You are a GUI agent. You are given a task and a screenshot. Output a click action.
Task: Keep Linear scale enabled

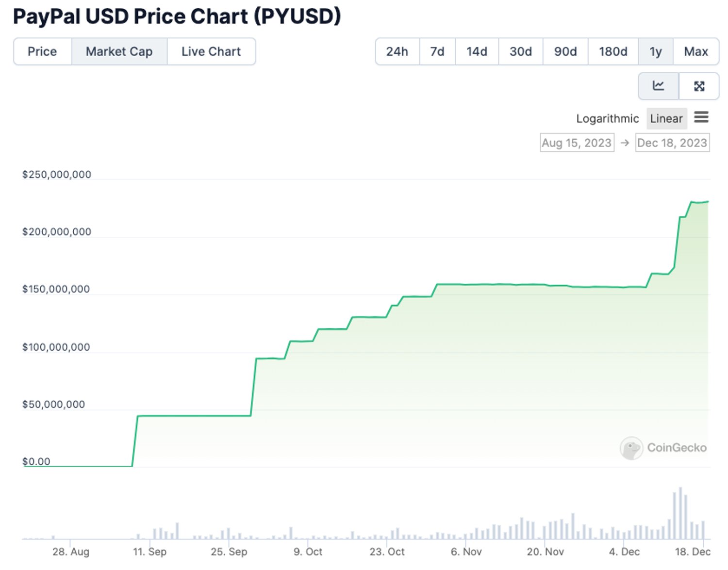(x=666, y=118)
